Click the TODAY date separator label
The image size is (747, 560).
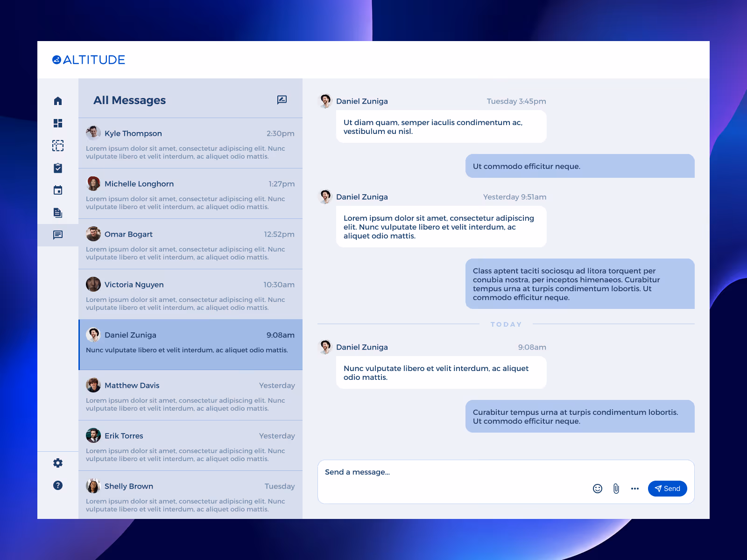click(x=506, y=324)
